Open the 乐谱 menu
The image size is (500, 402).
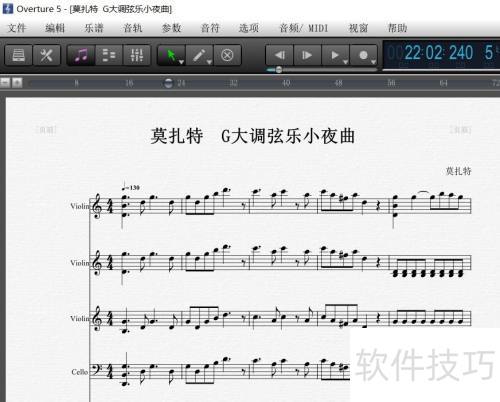click(94, 28)
